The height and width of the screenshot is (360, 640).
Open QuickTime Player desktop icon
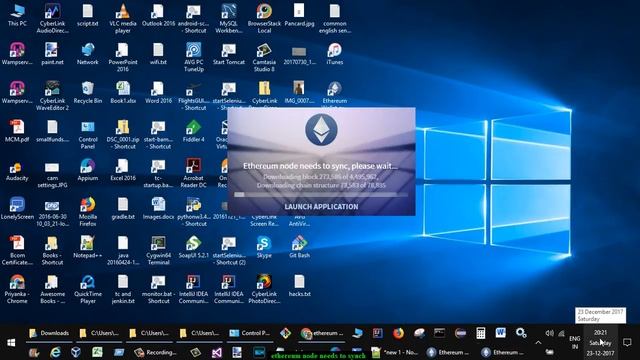click(x=88, y=289)
